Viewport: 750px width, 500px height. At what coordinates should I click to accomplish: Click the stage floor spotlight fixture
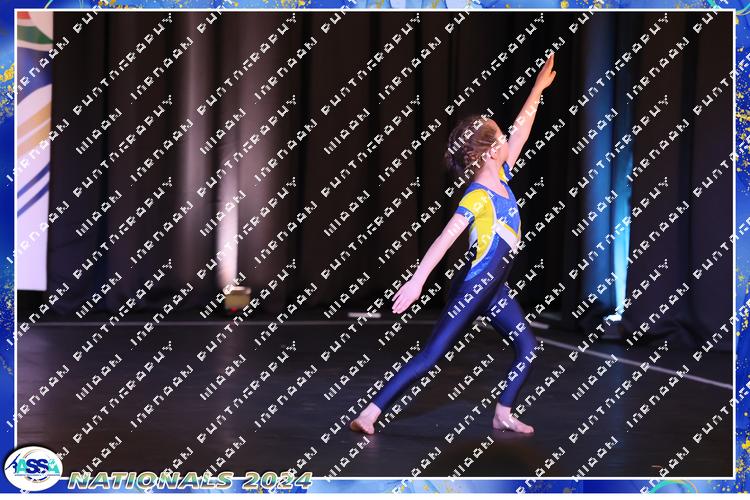coord(236,297)
